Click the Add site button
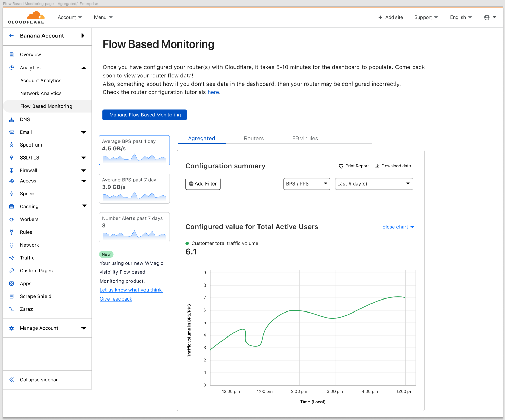This screenshot has width=505, height=420. point(390,17)
